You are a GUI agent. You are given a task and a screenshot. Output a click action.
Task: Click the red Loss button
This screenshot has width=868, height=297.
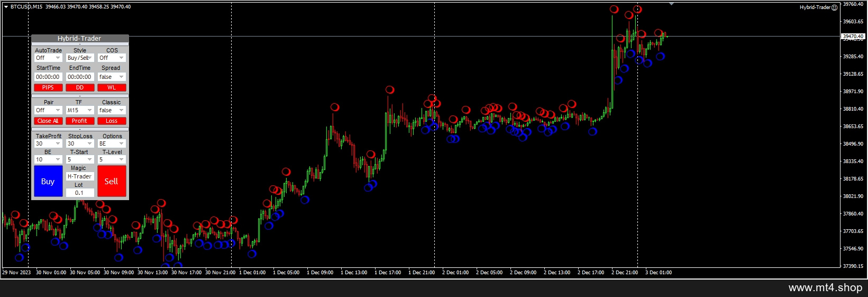(112, 121)
